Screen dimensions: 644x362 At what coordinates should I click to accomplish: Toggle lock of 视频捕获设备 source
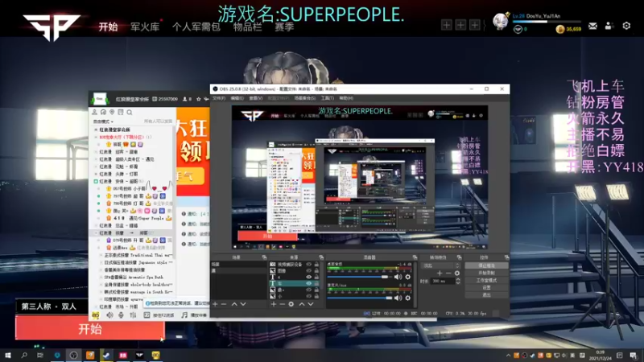[x=316, y=265]
